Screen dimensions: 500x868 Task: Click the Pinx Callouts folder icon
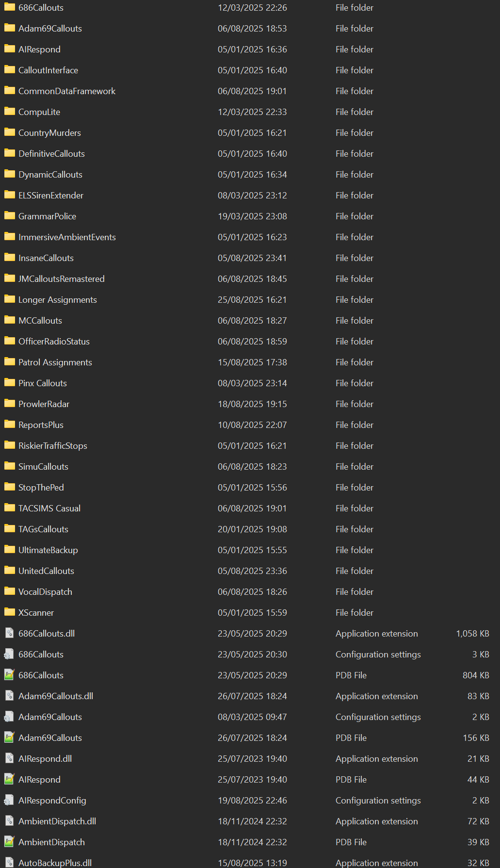pos(9,383)
